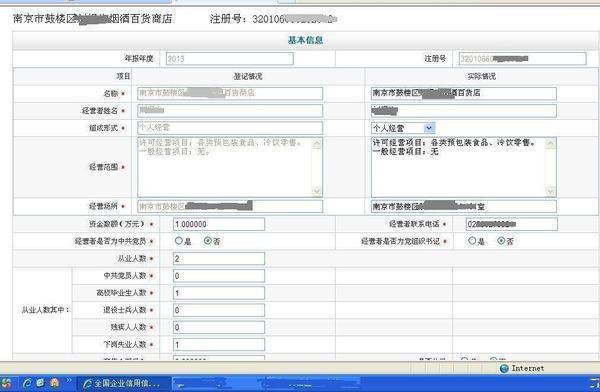The height and width of the screenshot is (392, 600).
Task: Click the 注册号 field in basic info
Action: (x=522, y=59)
